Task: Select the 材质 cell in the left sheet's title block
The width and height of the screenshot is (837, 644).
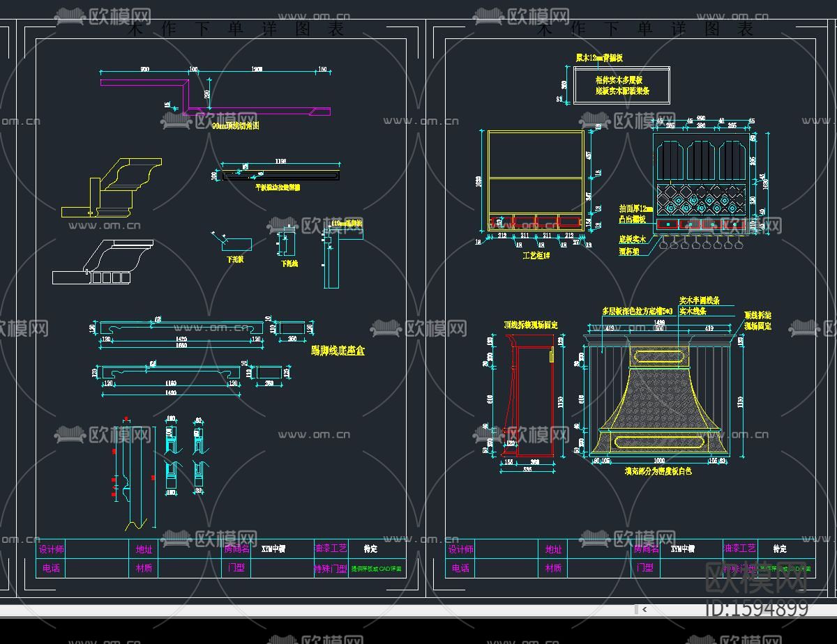Action: [144, 568]
